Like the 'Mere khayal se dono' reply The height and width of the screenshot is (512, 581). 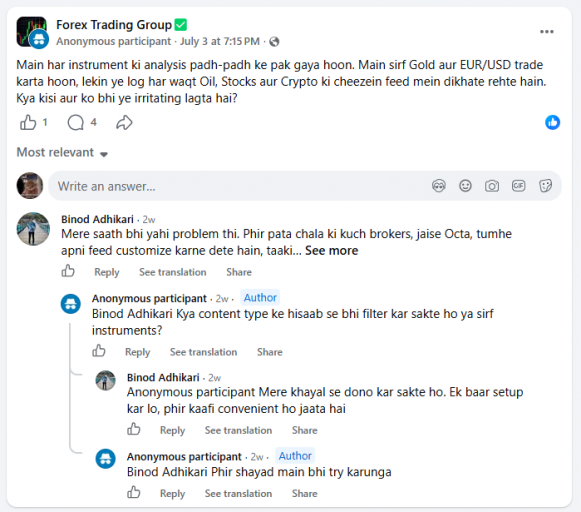(x=134, y=429)
